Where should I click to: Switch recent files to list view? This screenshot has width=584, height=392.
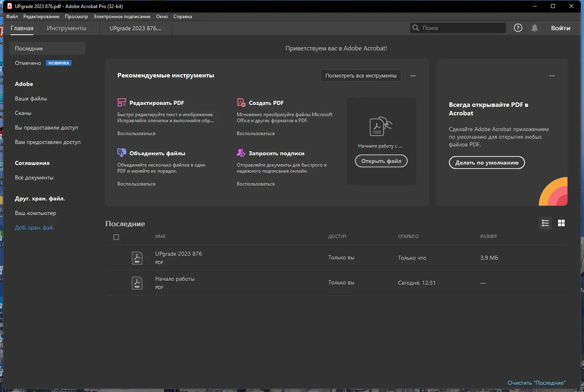tap(545, 223)
